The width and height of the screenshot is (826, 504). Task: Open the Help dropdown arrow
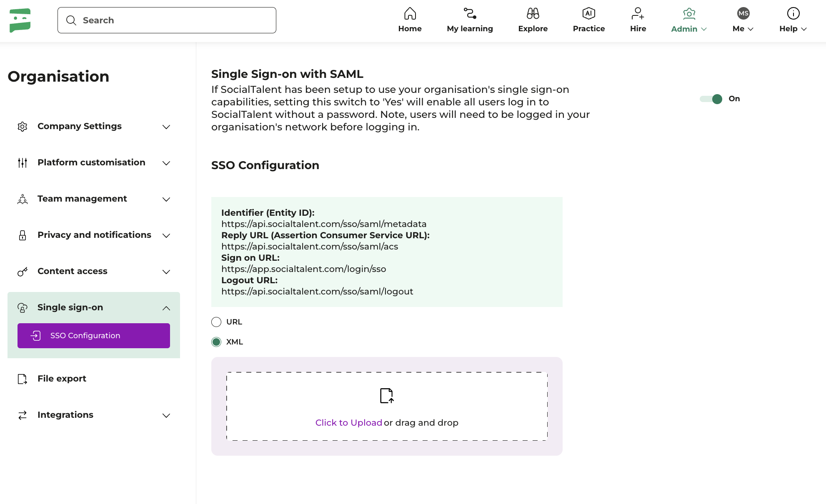[x=804, y=29]
